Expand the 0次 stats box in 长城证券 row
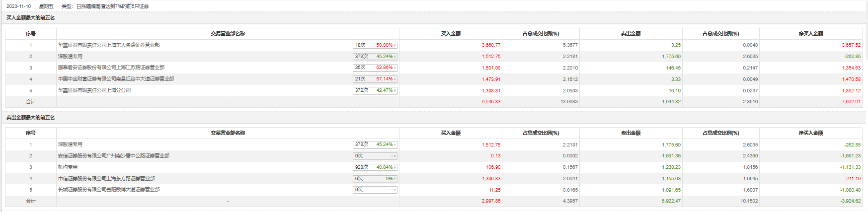Viewport: 868px width, 212px height. click(375, 190)
